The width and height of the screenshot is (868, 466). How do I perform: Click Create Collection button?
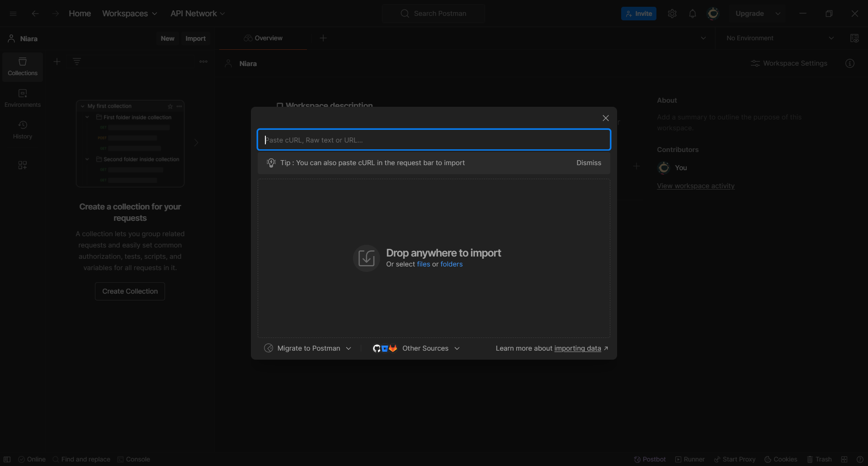click(130, 291)
